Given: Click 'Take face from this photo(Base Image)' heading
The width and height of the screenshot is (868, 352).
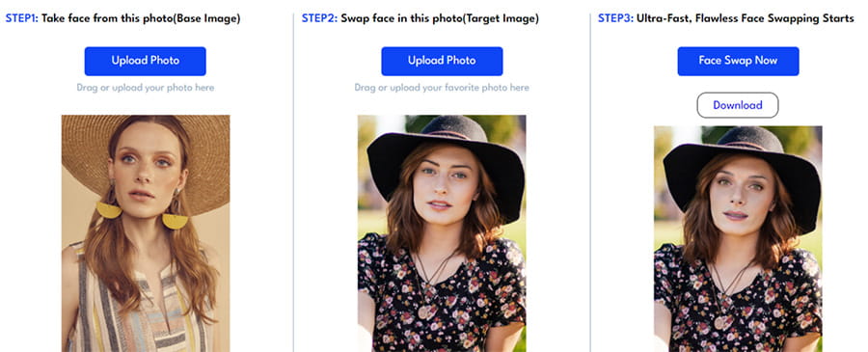Looking at the screenshot, I should 141,19.
